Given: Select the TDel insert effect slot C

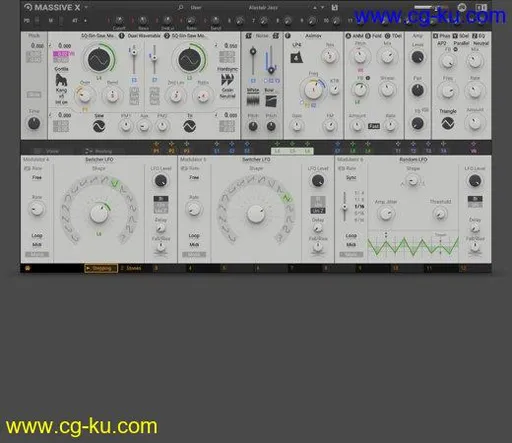Looking at the screenshot, I should [393, 35].
